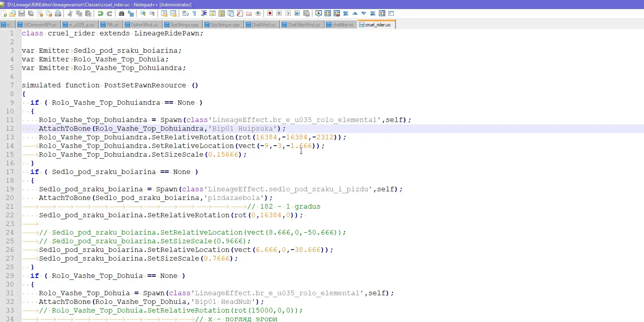644x322 pixels.
Task: Click the Copy icon in toolbar
Action: 79,13
